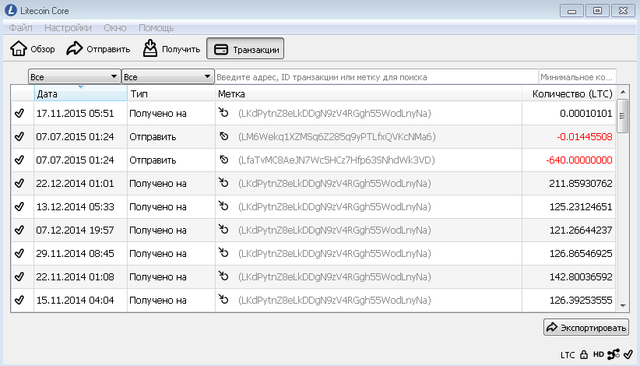Screen dimensions: 640x366
Task: Click confirmed checkmark for 22.11.2014 row
Action: coord(19,277)
